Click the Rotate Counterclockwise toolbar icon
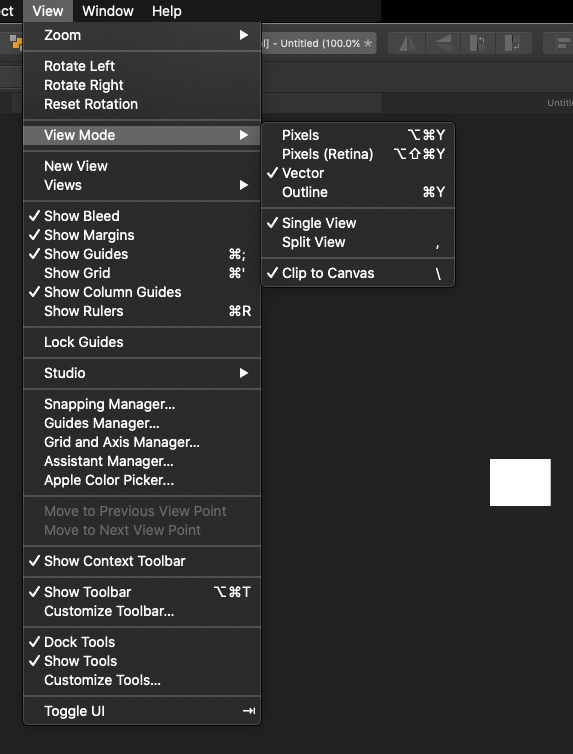Viewport: 573px width, 754px height. [x=478, y=43]
